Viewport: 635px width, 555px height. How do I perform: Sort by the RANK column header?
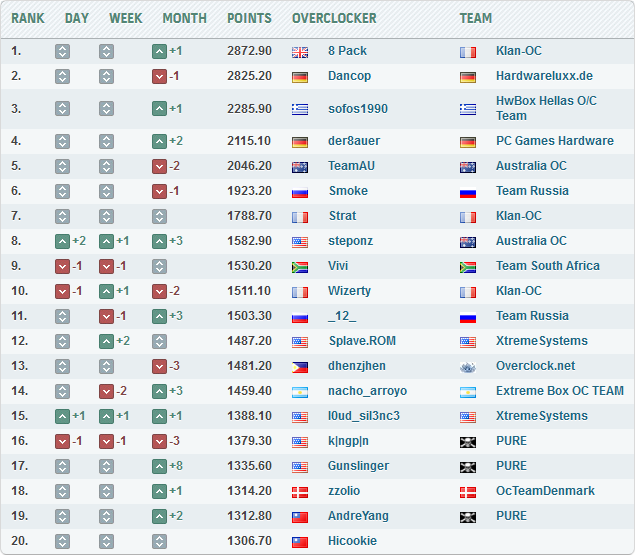point(28,18)
